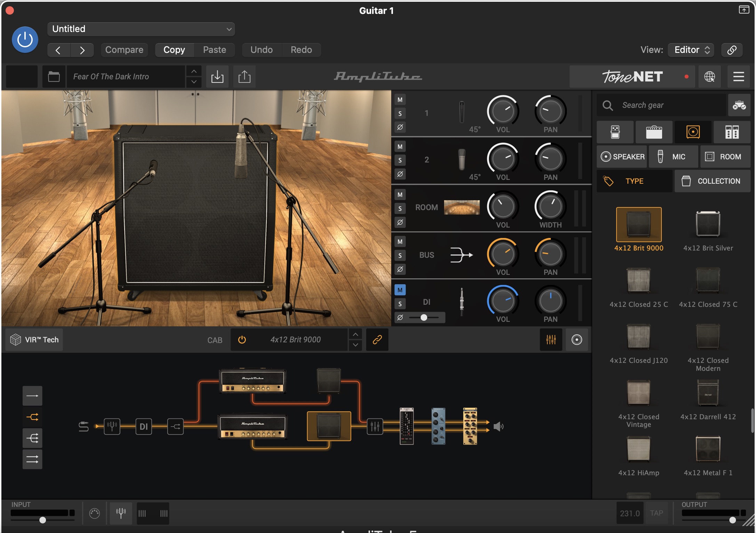
Task: Select the amp head gear category
Action: point(654,132)
